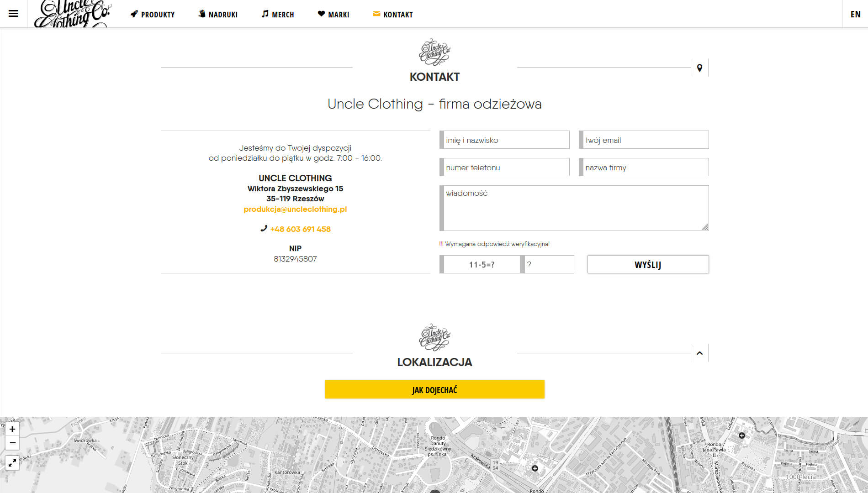This screenshot has height=493, width=868.
Task: Call the +48 603 691 458 phone link
Action: pos(300,229)
